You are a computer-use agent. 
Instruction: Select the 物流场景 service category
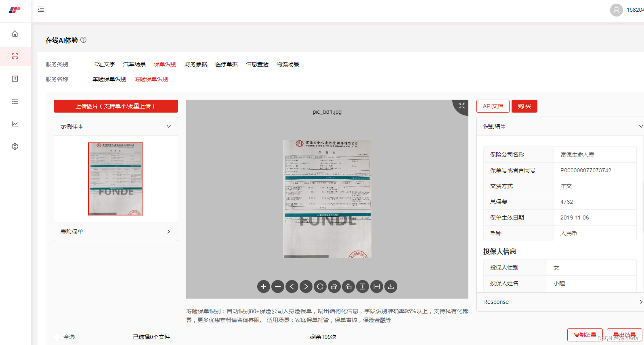coord(288,64)
